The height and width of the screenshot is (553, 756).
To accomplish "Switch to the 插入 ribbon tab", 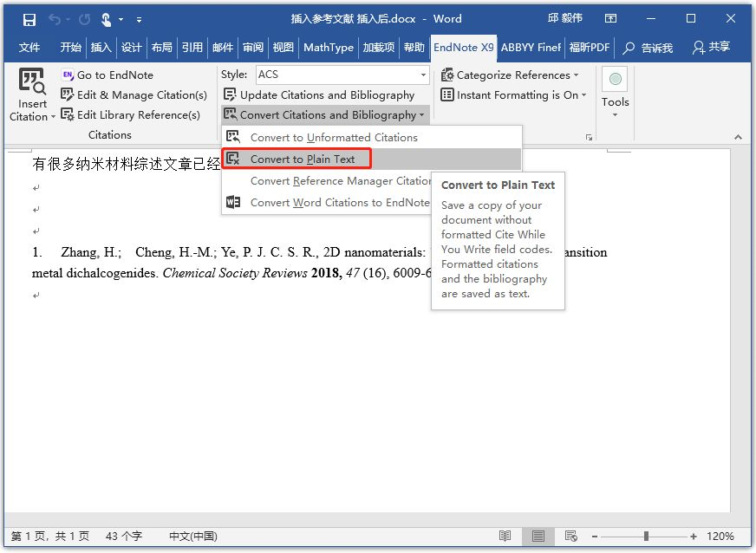I will 101,48.
